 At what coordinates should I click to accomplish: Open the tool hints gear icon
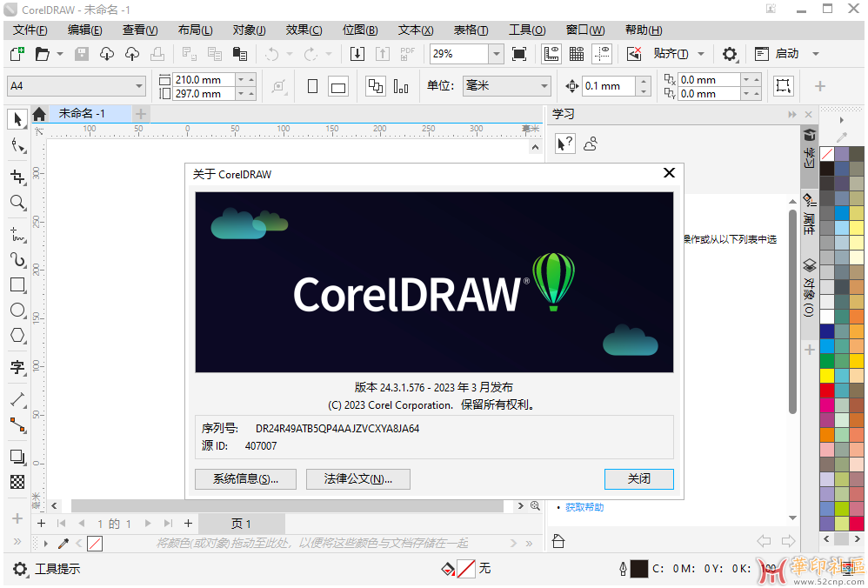(20, 569)
